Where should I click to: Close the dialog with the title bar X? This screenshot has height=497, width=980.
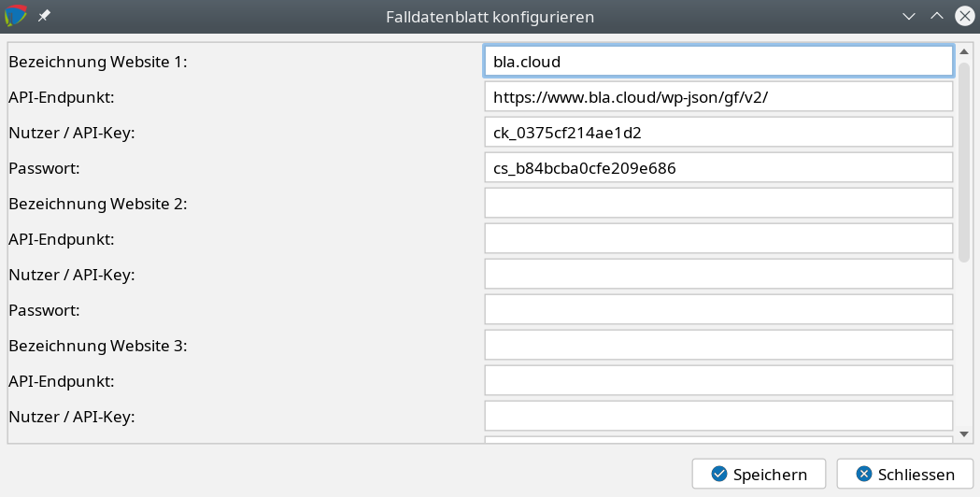coord(965,16)
